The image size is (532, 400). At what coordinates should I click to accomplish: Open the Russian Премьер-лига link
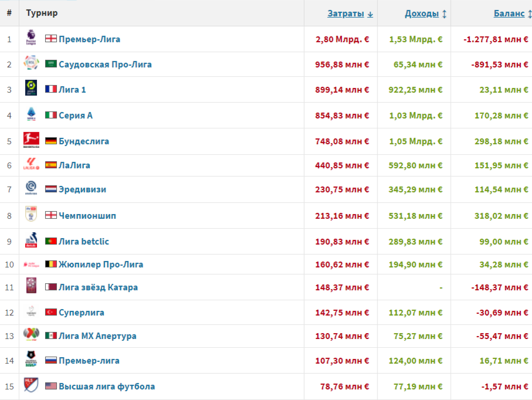coord(89,361)
